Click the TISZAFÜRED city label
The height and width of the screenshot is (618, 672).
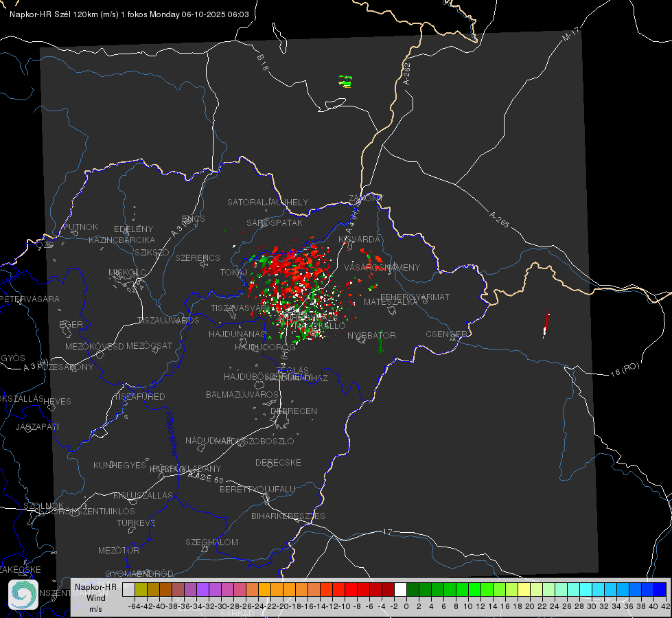click(x=139, y=396)
